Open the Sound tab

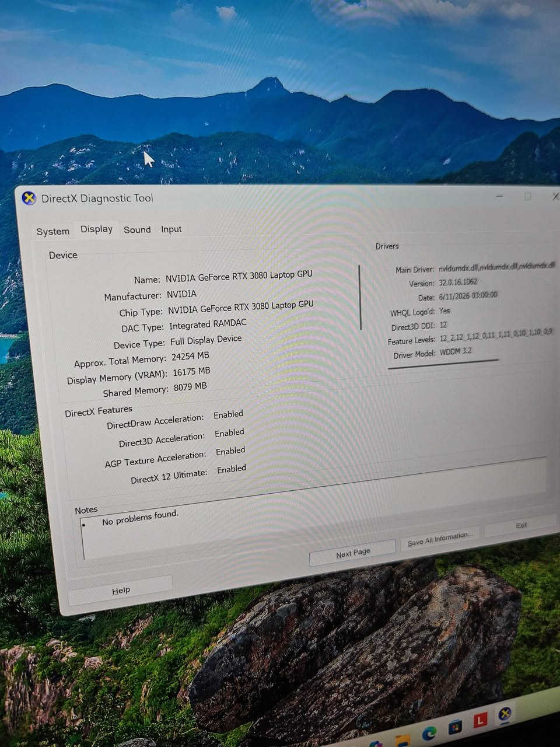tap(137, 229)
